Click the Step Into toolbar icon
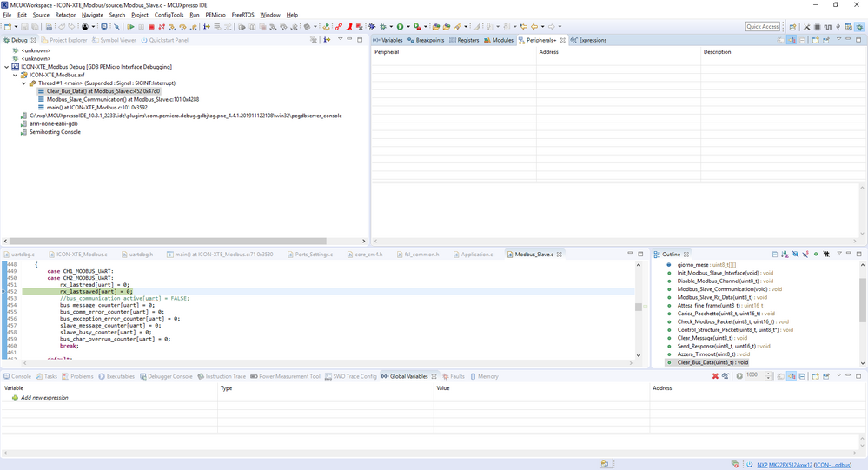This screenshot has height=470, width=868. pyautogui.click(x=172, y=27)
